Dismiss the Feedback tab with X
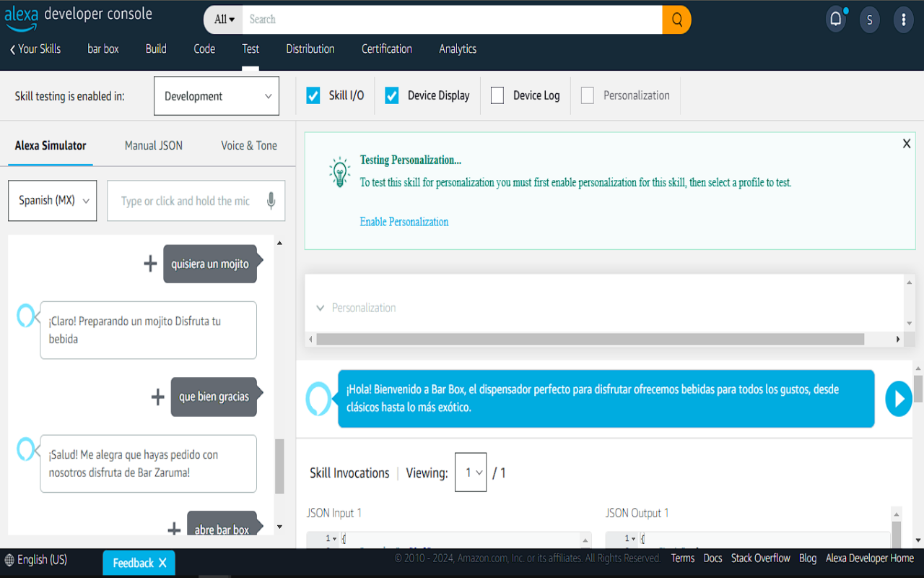The height and width of the screenshot is (578, 924). click(x=162, y=563)
